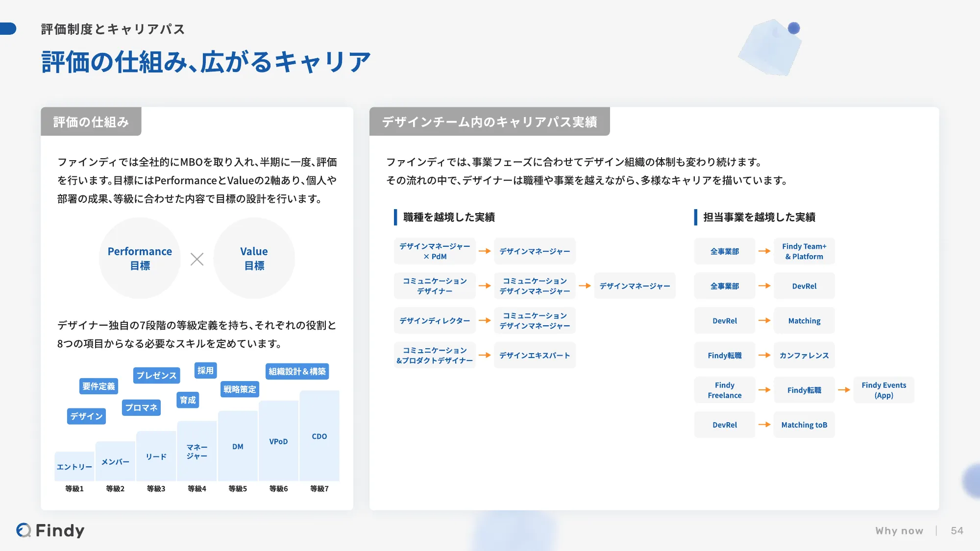Screen dimensions: 980x551
Task: Select the Findy Events (App) box
Action: [x=884, y=390]
